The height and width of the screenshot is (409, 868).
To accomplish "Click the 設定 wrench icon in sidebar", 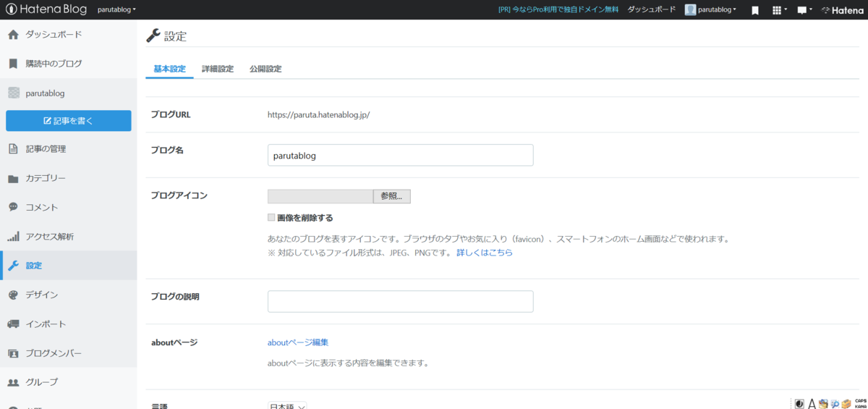I will click(x=13, y=266).
